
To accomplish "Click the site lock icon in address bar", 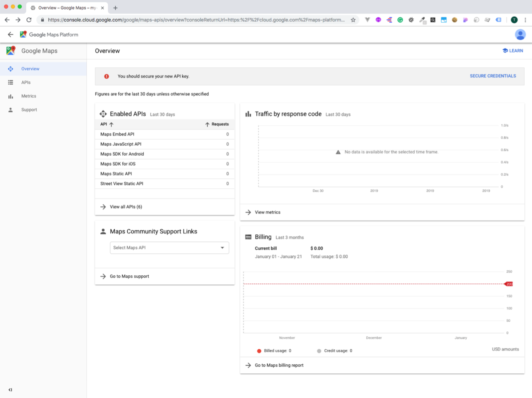I will [x=43, y=20].
